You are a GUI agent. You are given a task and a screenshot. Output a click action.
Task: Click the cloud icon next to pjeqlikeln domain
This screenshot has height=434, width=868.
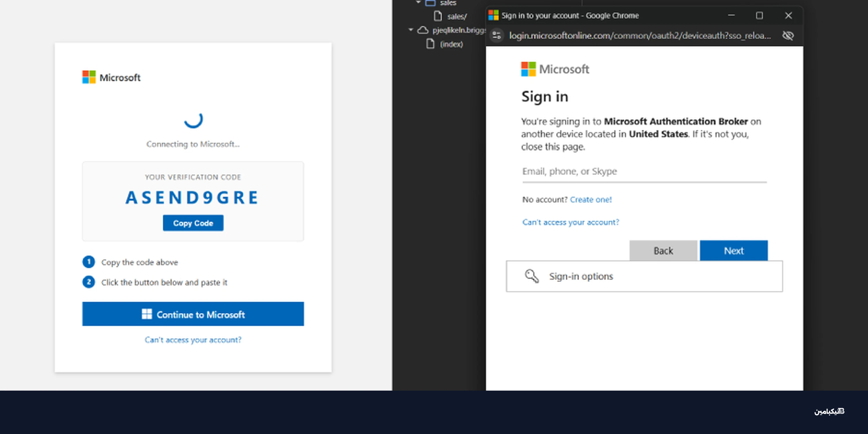click(x=423, y=30)
